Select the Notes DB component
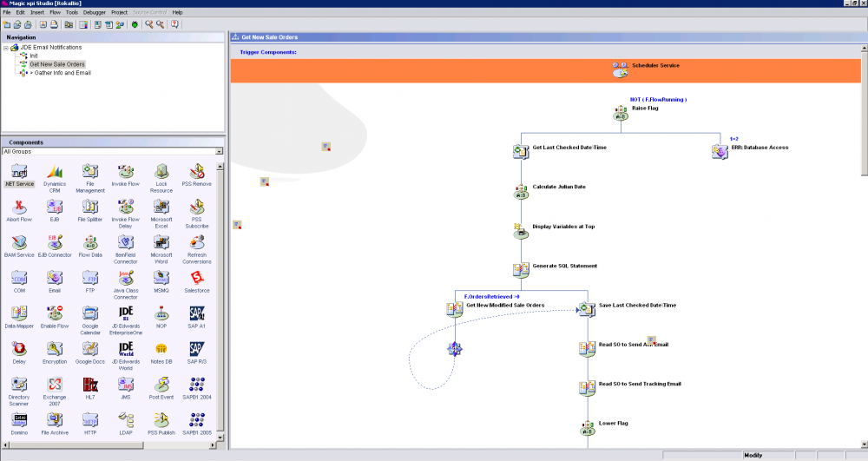Screen dimensions: 868x461 pos(161,353)
